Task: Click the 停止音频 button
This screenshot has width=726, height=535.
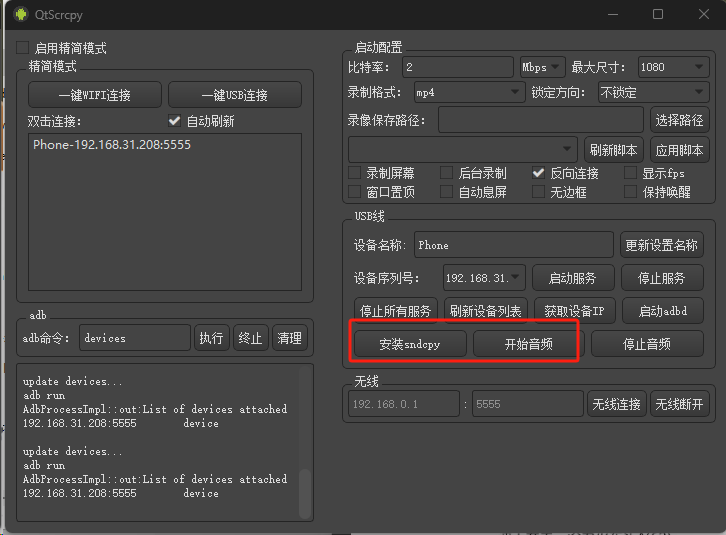Action: point(647,344)
